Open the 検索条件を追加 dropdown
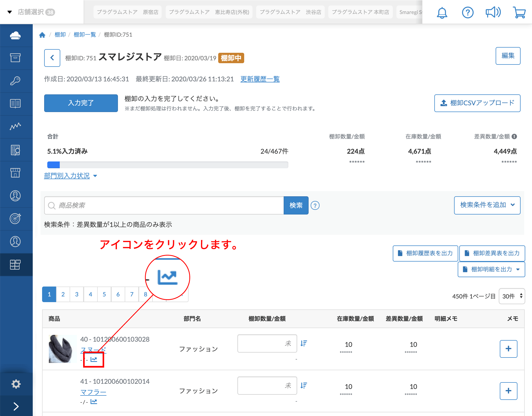The width and height of the screenshot is (532, 416). pos(487,205)
